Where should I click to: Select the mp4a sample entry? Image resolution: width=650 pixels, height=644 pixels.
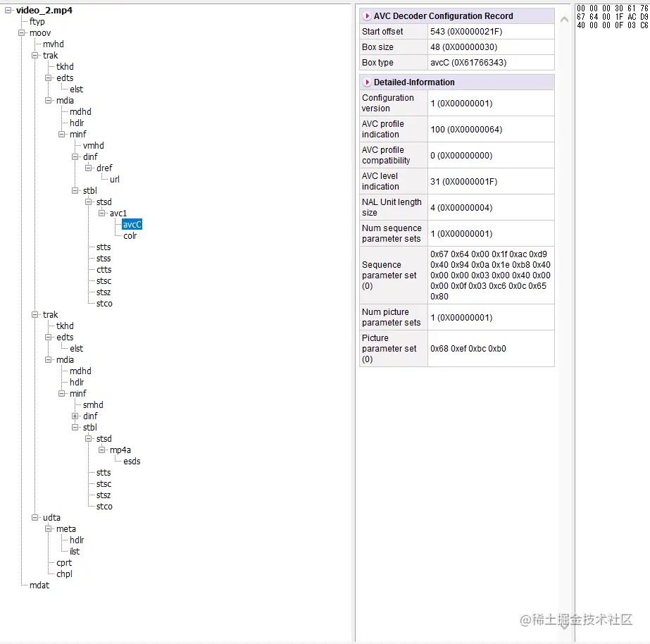pos(120,450)
